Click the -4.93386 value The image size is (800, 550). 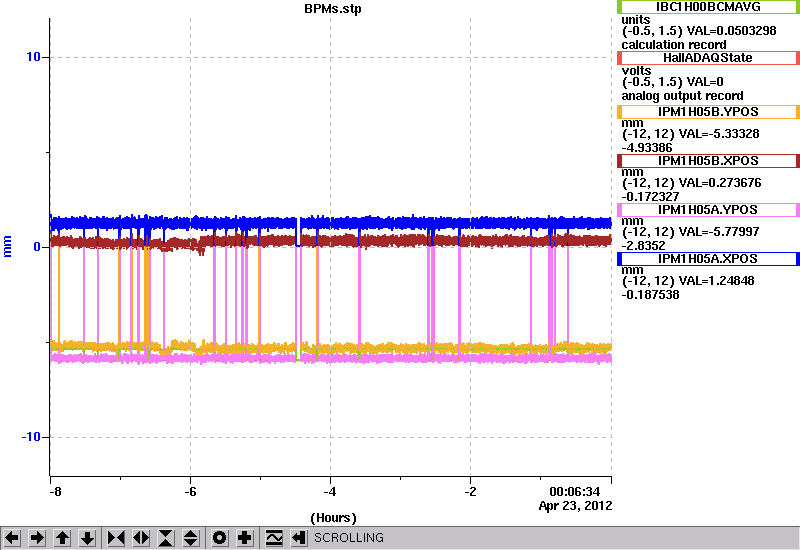tap(647, 148)
